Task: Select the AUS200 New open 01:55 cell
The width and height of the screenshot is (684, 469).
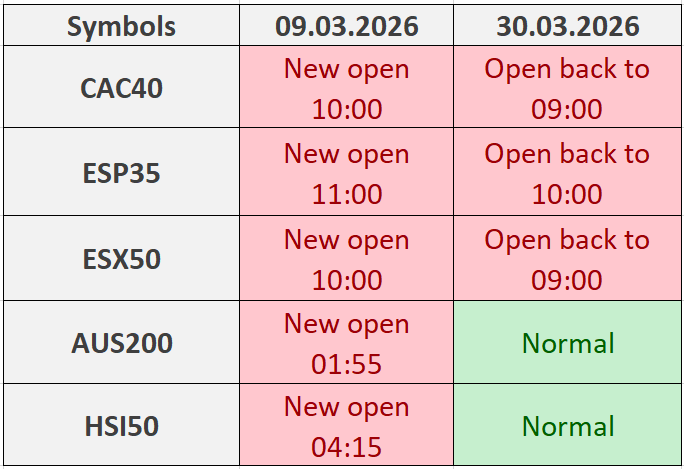Action: pos(346,343)
